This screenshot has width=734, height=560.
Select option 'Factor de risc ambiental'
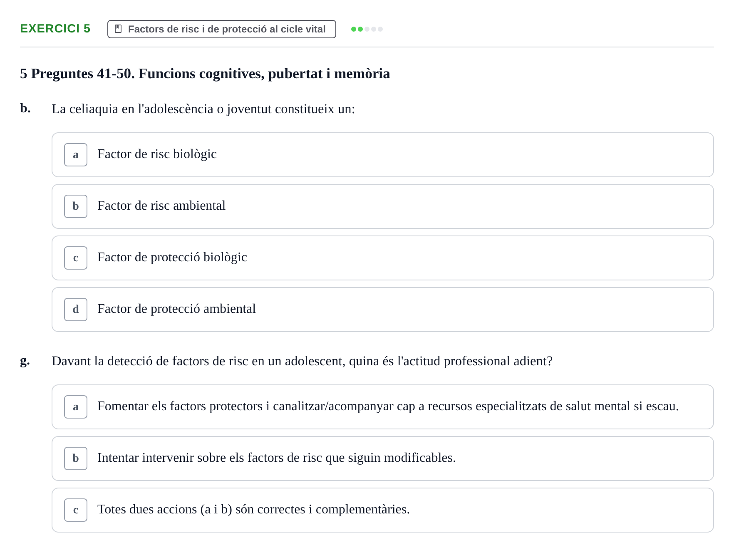pos(382,206)
